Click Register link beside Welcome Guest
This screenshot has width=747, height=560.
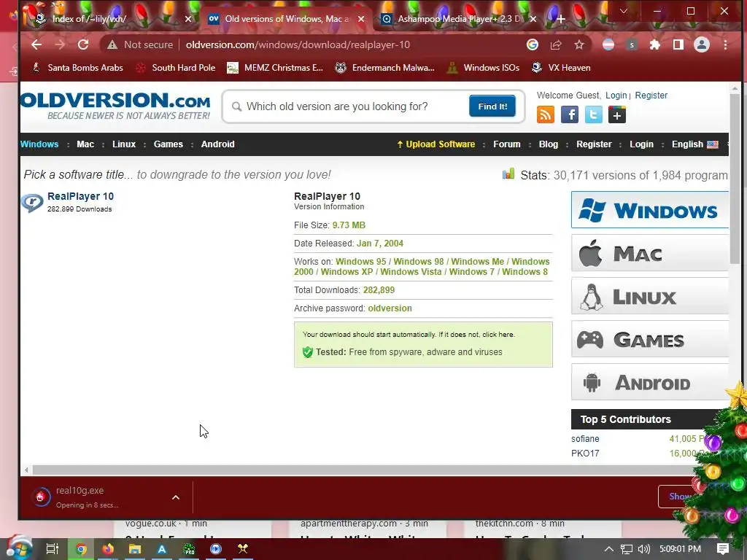[651, 96]
